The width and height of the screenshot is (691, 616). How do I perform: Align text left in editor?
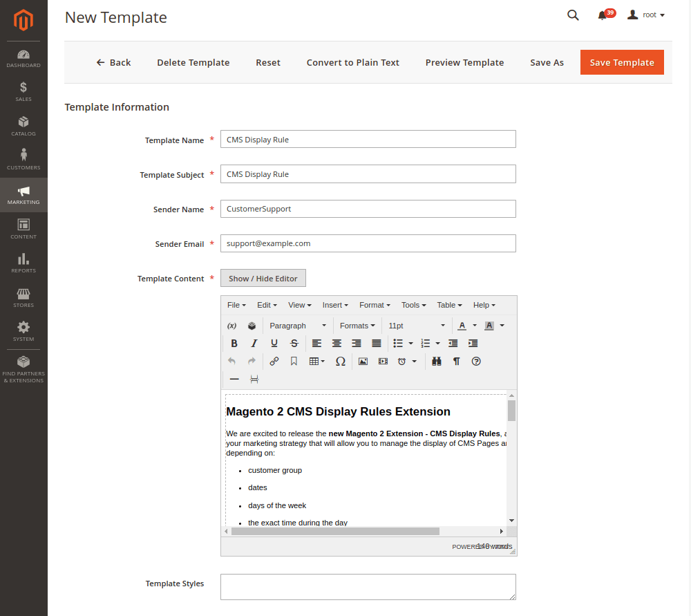click(316, 344)
